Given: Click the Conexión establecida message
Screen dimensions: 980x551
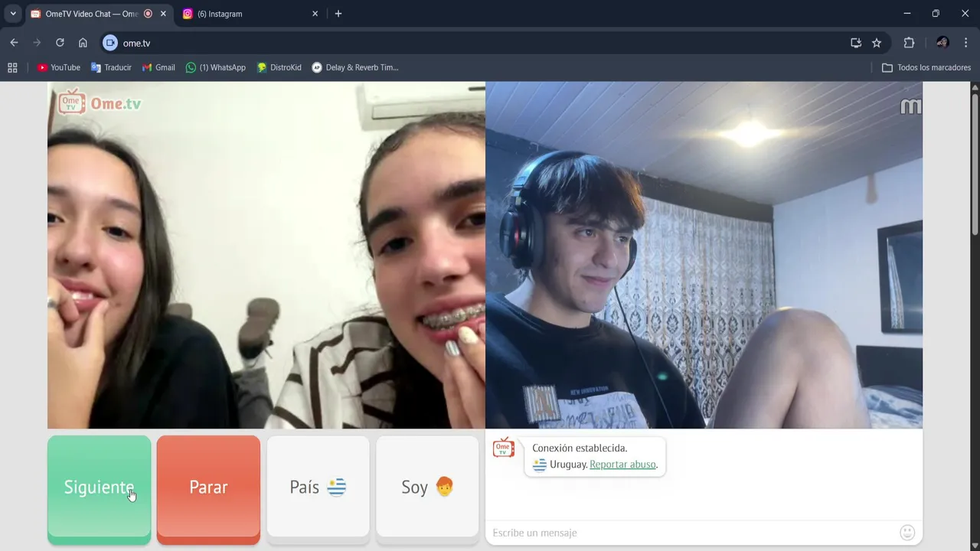Looking at the screenshot, I should [580, 448].
